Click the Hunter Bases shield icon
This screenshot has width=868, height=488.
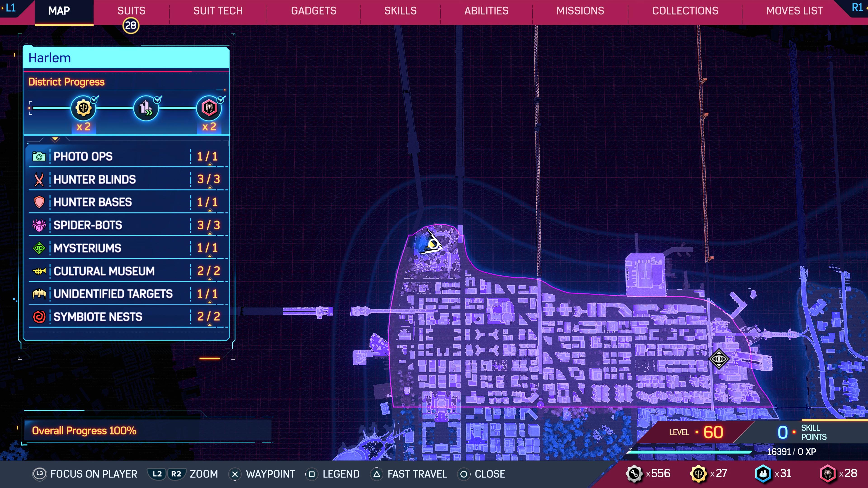39,202
